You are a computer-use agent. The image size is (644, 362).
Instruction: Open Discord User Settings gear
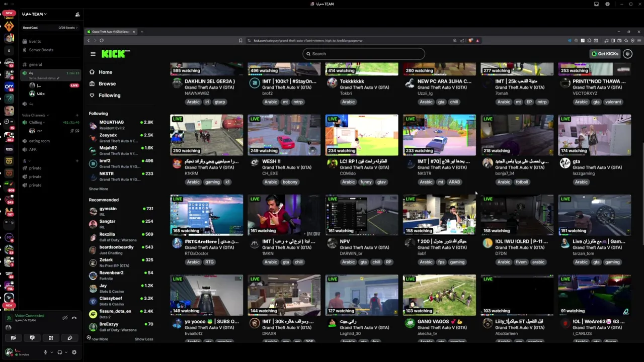(x=74, y=352)
